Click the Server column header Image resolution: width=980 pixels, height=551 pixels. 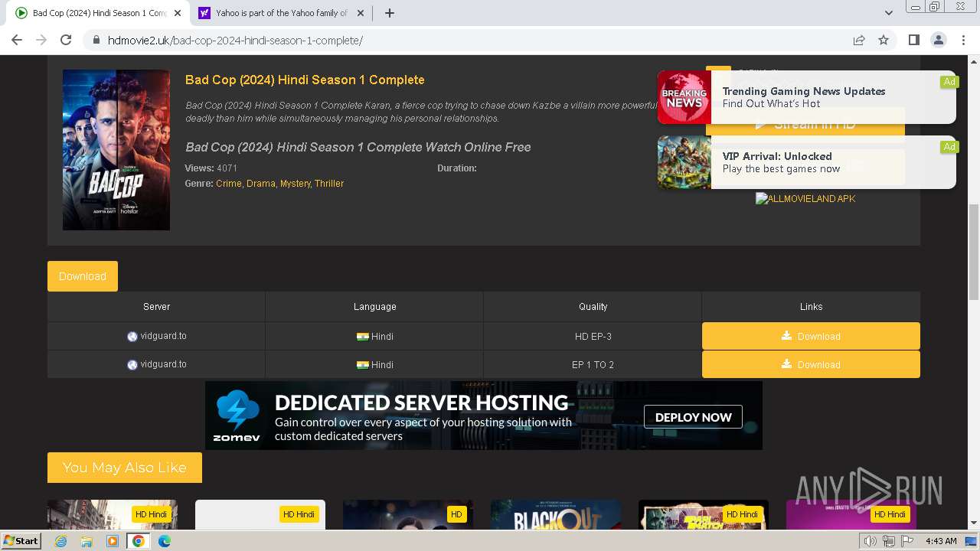(x=156, y=306)
